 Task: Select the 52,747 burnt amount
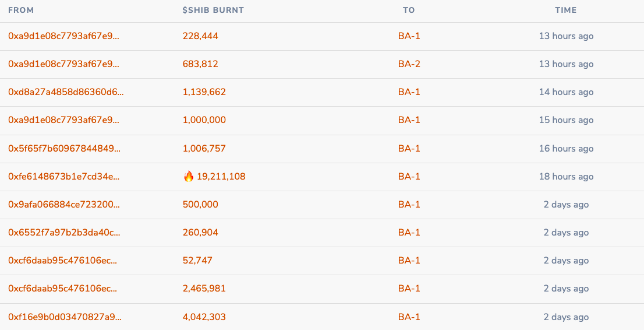(x=197, y=261)
